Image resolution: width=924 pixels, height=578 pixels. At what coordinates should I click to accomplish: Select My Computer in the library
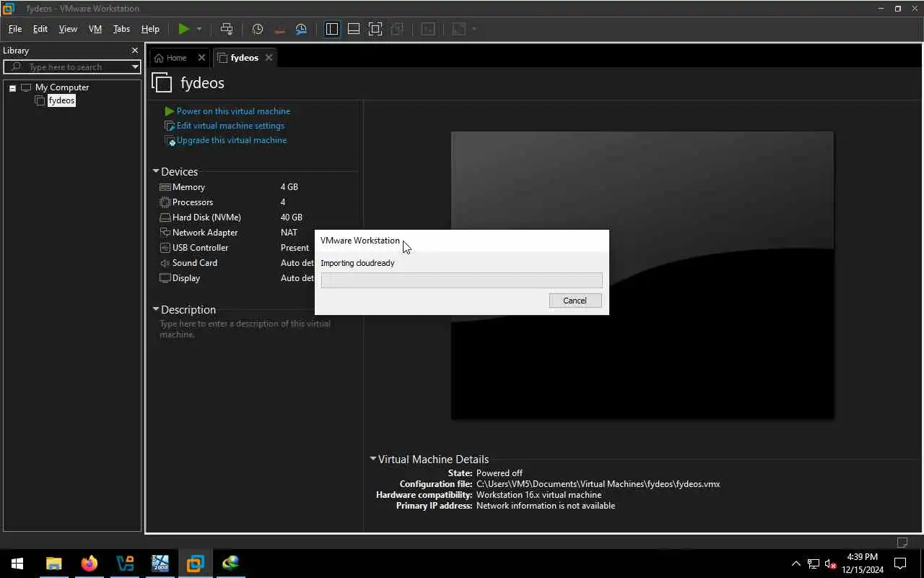[x=62, y=87]
